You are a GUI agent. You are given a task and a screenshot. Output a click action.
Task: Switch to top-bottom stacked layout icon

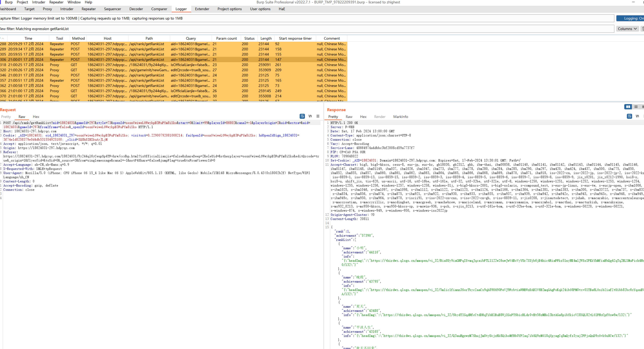pos(636,107)
